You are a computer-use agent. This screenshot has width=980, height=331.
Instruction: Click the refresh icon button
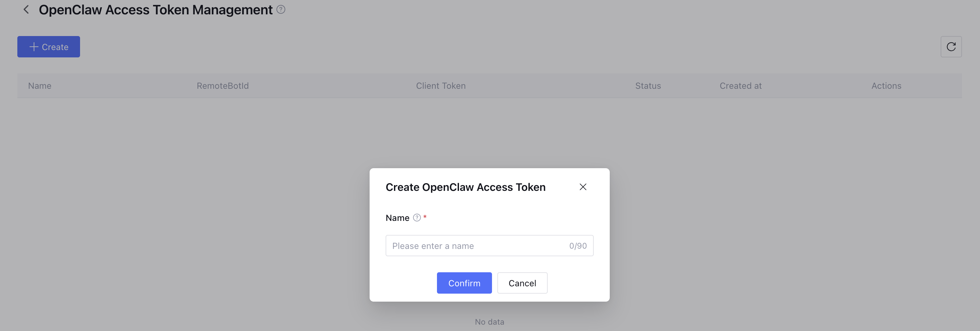951,47
